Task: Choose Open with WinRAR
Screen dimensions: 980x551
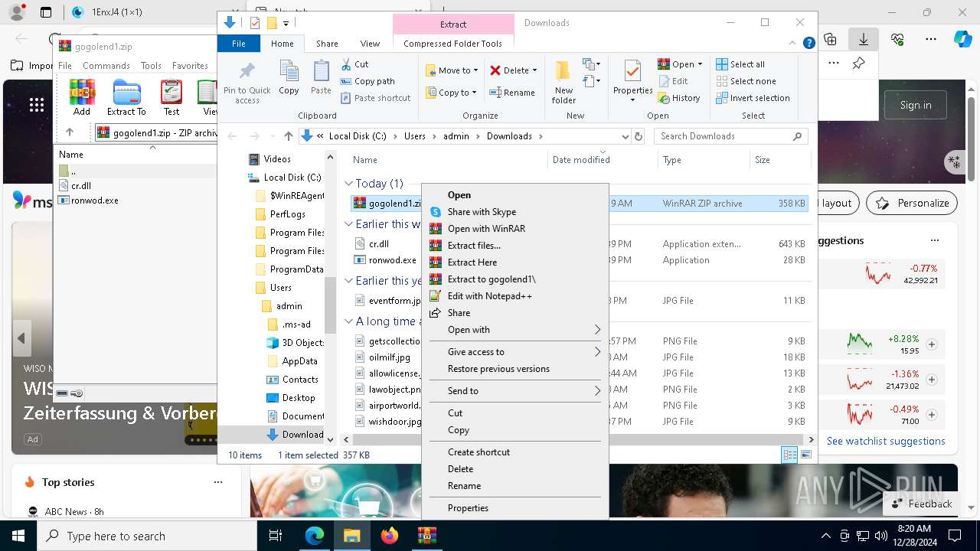Action: pyautogui.click(x=514, y=229)
